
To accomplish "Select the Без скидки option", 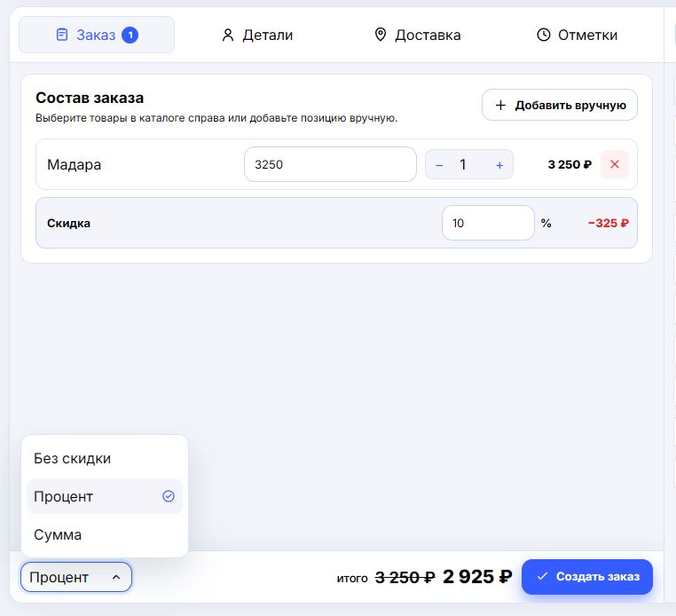I will [105, 458].
